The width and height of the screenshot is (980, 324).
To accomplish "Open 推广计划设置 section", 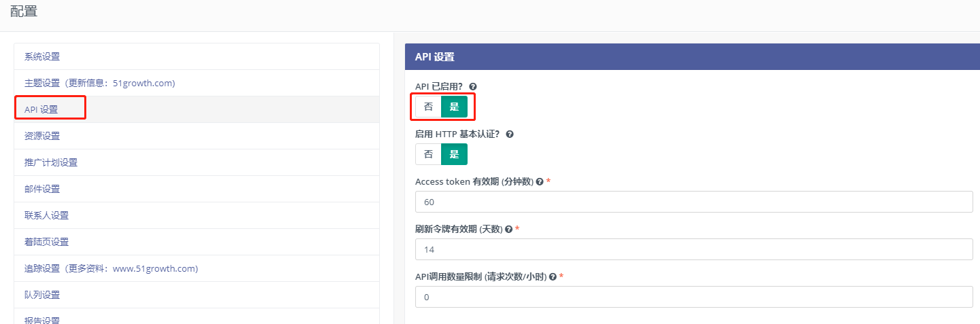I will [51, 162].
